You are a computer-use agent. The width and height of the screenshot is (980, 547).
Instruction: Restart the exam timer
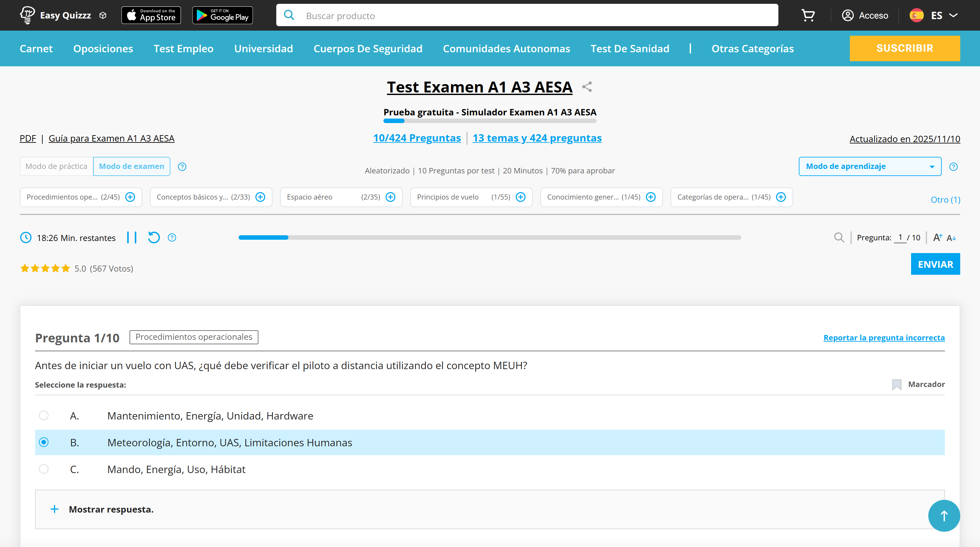(x=153, y=237)
